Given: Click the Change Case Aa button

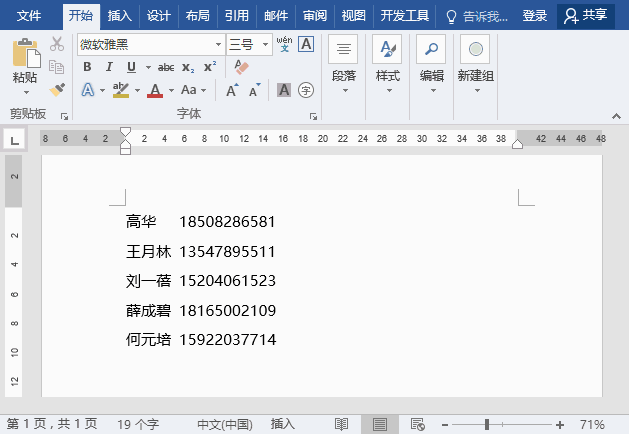Looking at the screenshot, I should [x=189, y=90].
